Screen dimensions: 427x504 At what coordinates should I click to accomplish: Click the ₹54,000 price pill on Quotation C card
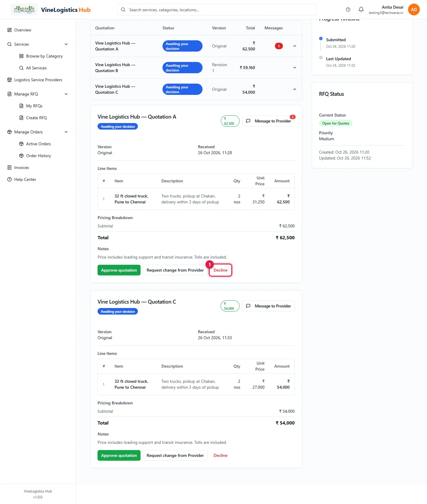(230, 306)
